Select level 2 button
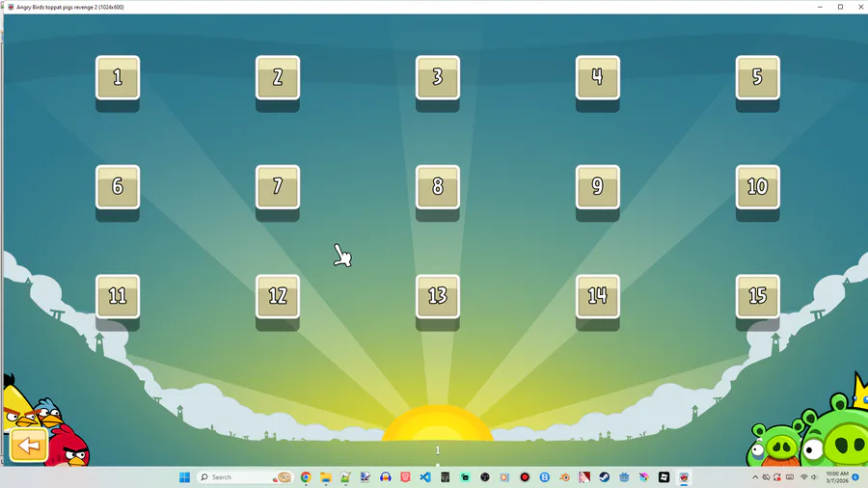 278,78
